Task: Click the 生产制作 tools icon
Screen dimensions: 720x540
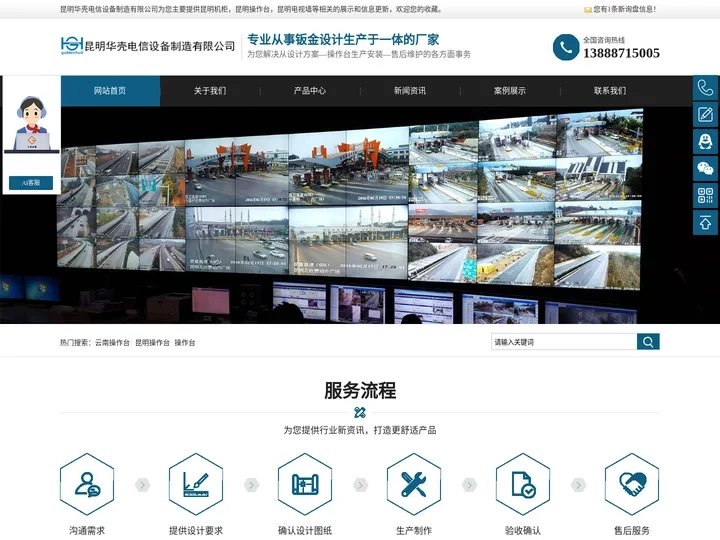Action: pyautogui.click(x=414, y=484)
